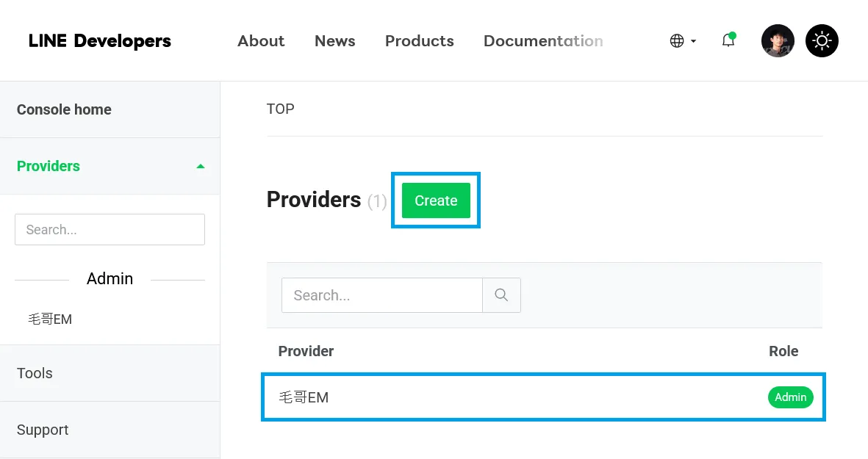Open the user profile avatar
This screenshot has width=868, height=459.
click(x=778, y=41)
